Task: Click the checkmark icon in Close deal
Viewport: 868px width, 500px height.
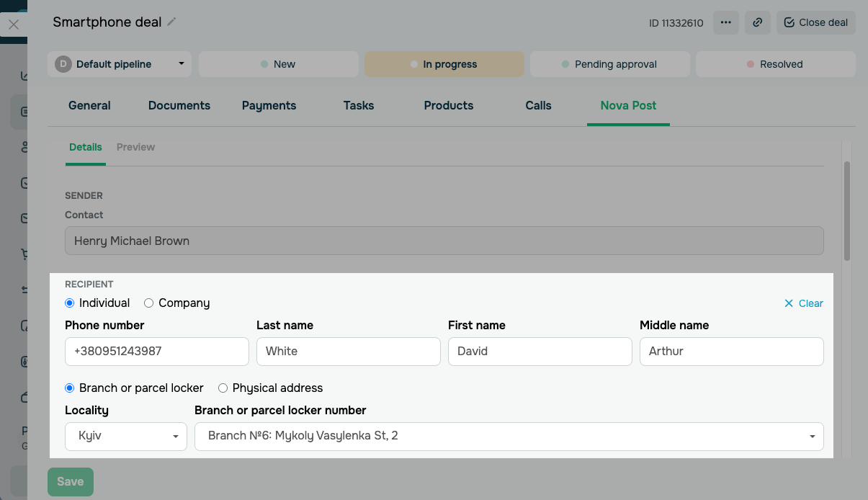Action: pos(789,22)
